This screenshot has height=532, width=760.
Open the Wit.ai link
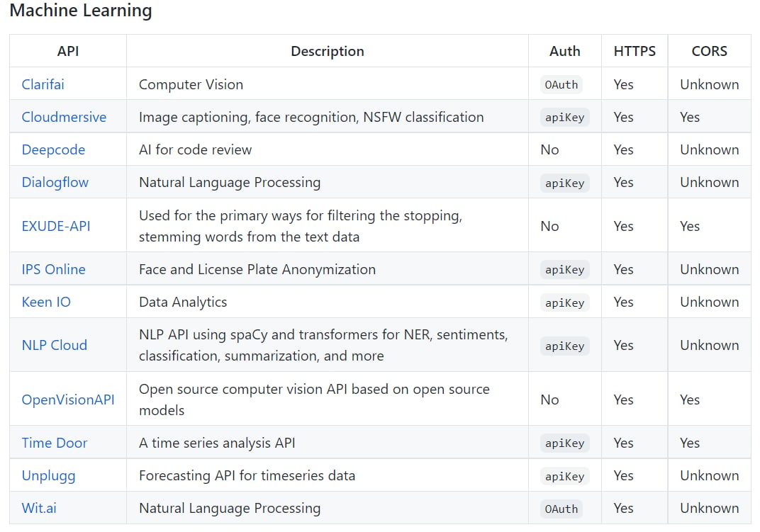(x=39, y=508)
